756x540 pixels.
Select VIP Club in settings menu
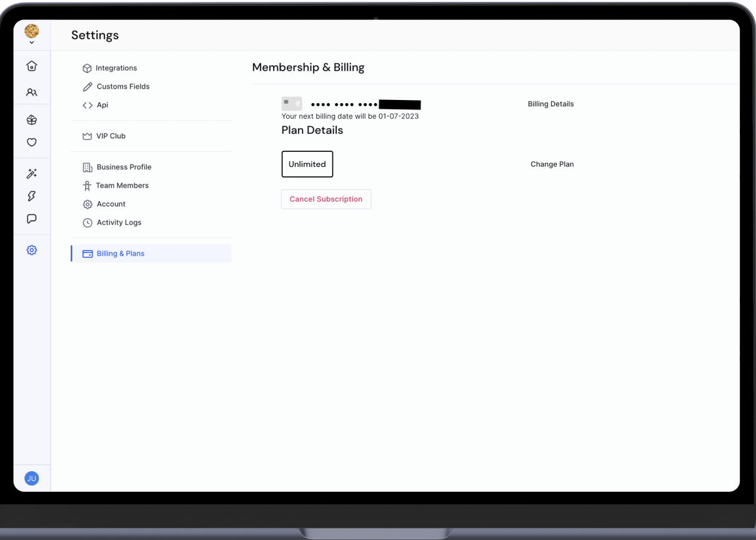[x=111, y=136]
